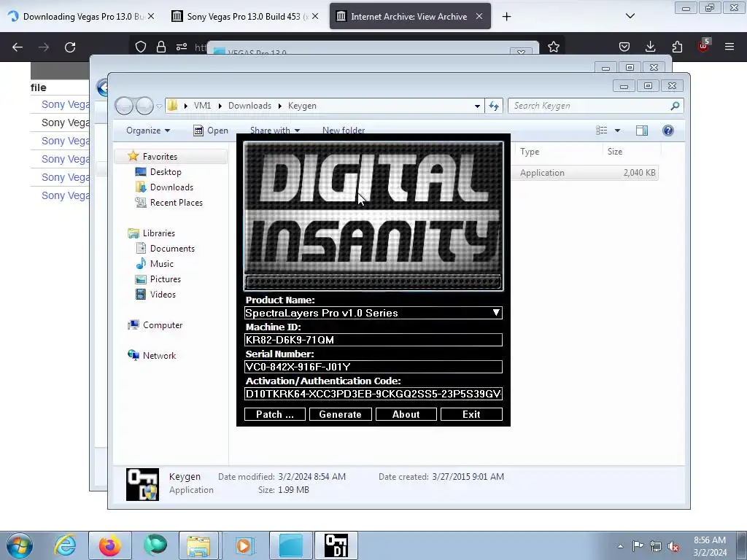Select Pictures library
The width and height of the screenshot is (747, 560).
click(x=166, y=279)
